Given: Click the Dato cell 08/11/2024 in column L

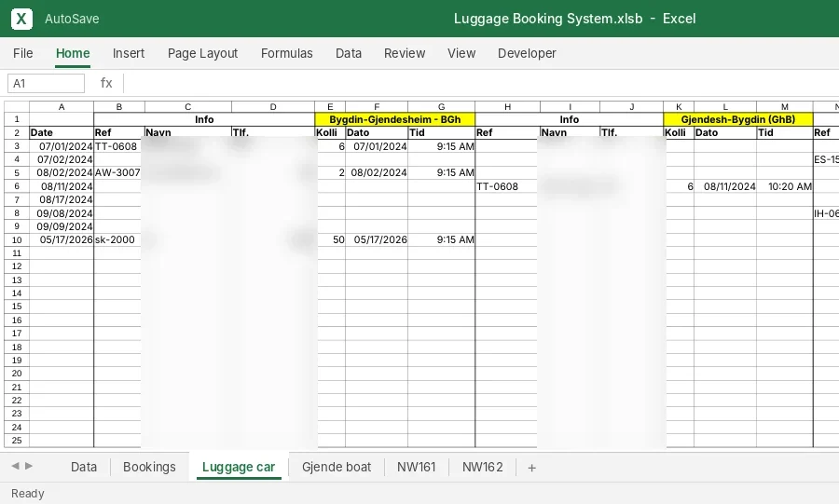Looking at the screenshot, I should (x=725, y=186).
